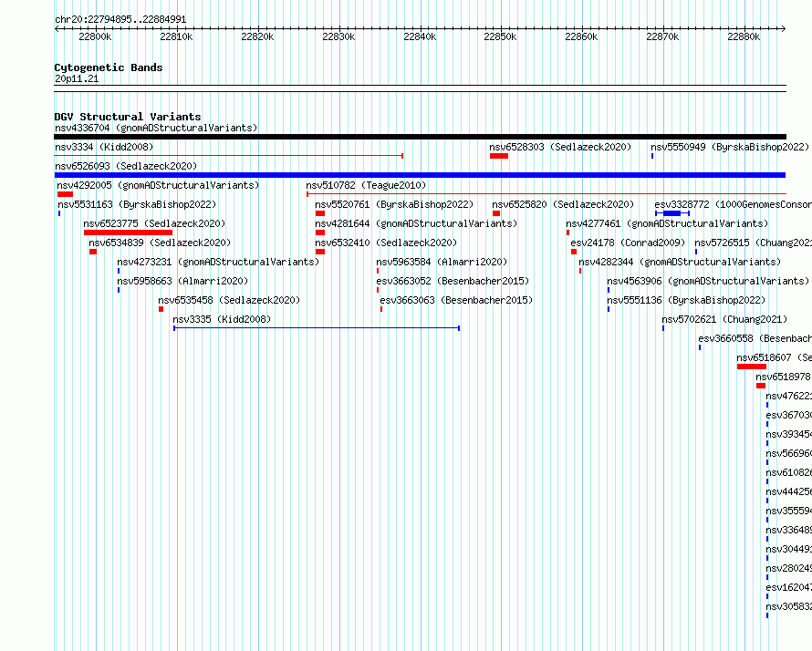Open nsv6518607 variant label

point(775,357)
